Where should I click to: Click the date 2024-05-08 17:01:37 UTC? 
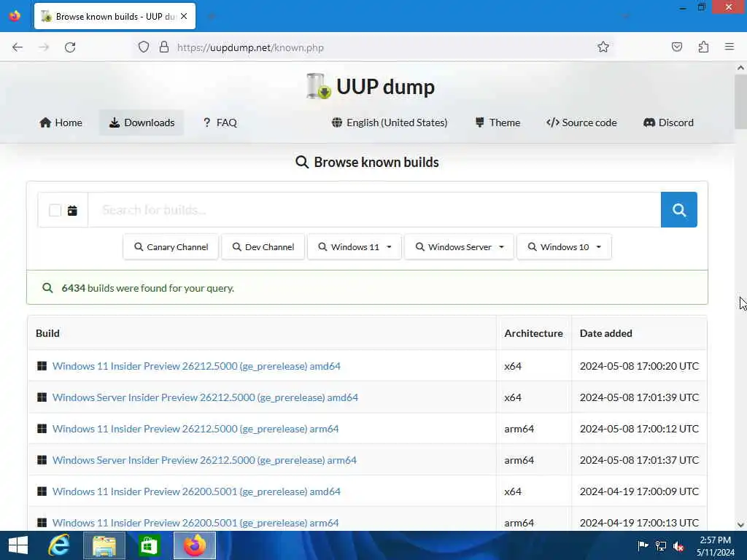tap(639, 460)
